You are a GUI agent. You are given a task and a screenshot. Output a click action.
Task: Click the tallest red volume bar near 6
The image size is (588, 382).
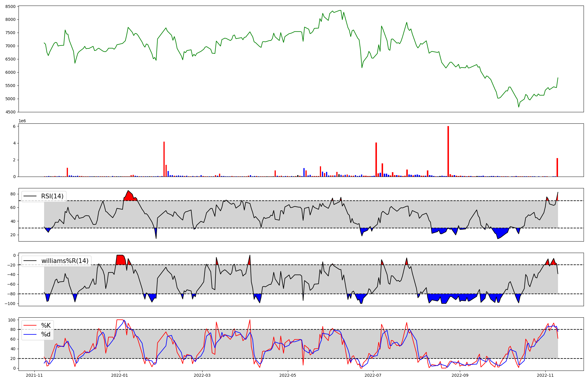tap(448, 151)
